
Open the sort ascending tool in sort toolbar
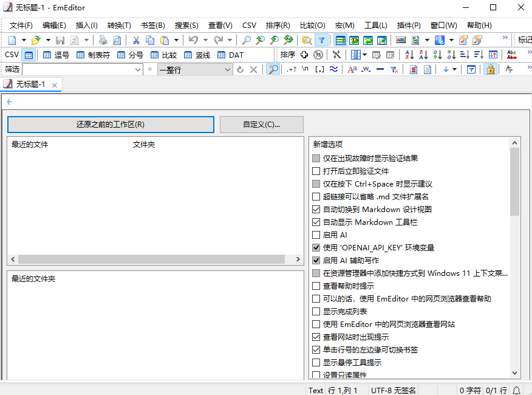408,54
